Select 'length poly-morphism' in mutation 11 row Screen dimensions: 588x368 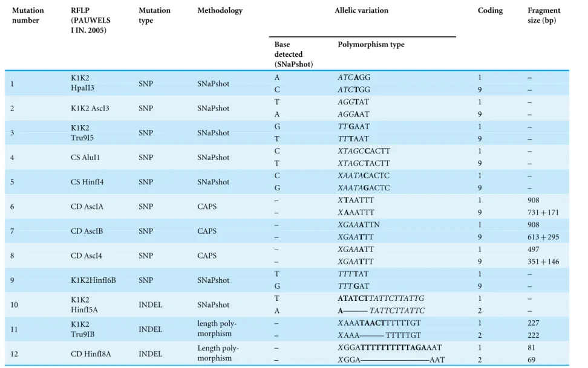217,328
